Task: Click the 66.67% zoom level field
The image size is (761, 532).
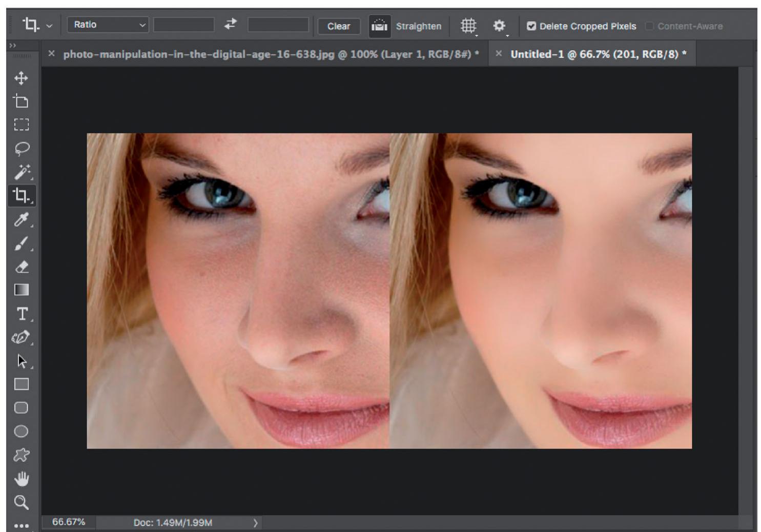Action: tap(69, 522)
